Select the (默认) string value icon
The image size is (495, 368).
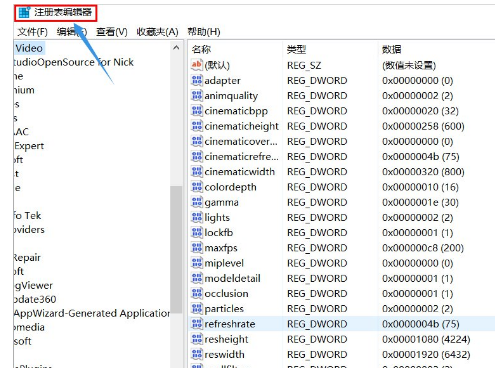coord(197,65)
